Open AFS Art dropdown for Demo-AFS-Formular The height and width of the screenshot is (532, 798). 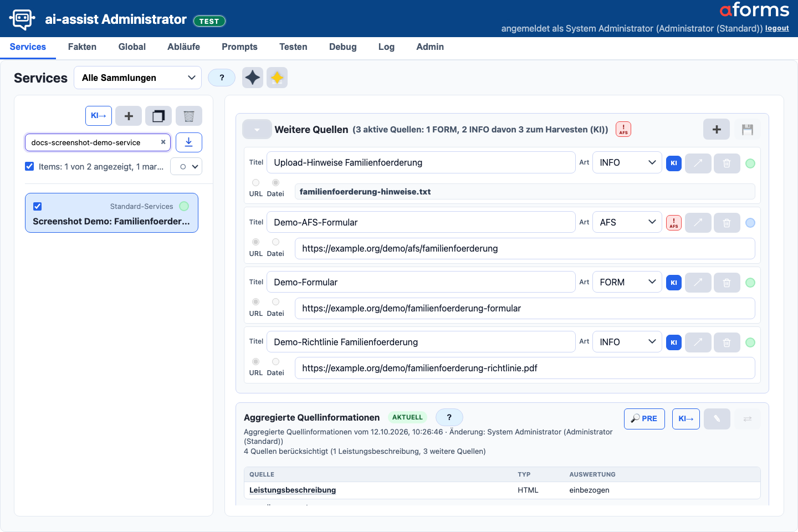coord(627,222)
